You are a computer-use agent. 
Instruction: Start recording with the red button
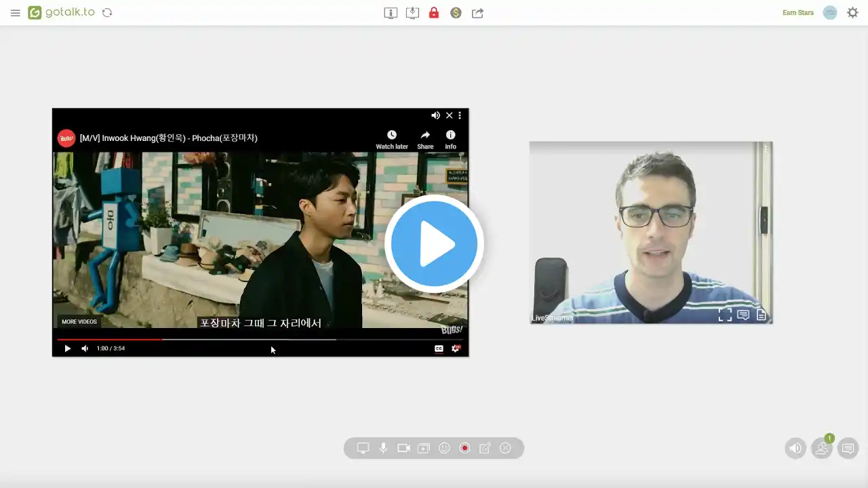pyautogui.click(x=465, y=448)
